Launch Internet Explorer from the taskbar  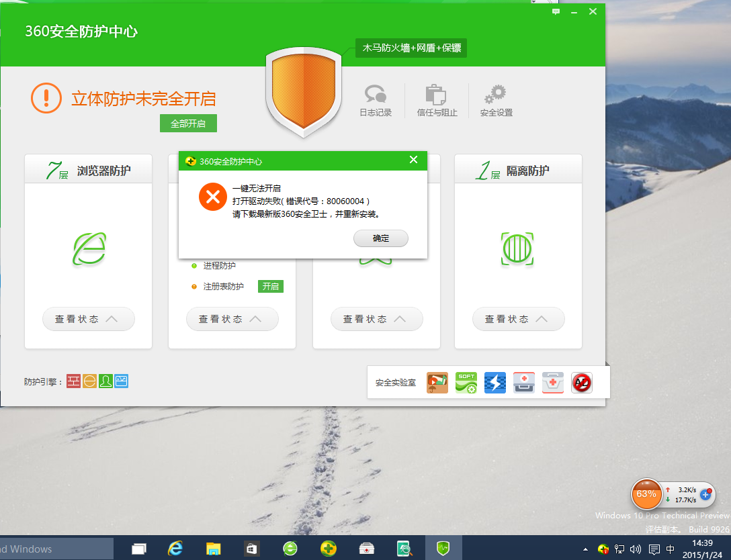(175, 549)
